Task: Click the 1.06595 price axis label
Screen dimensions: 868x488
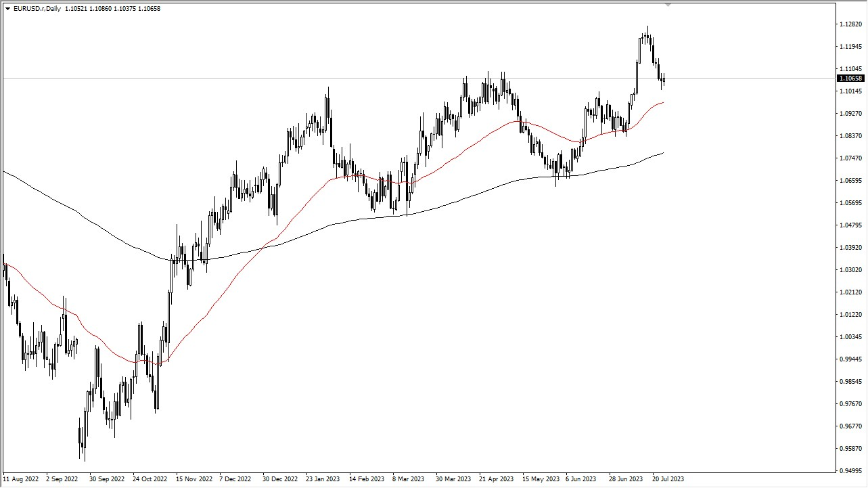Action: [850, 181]
